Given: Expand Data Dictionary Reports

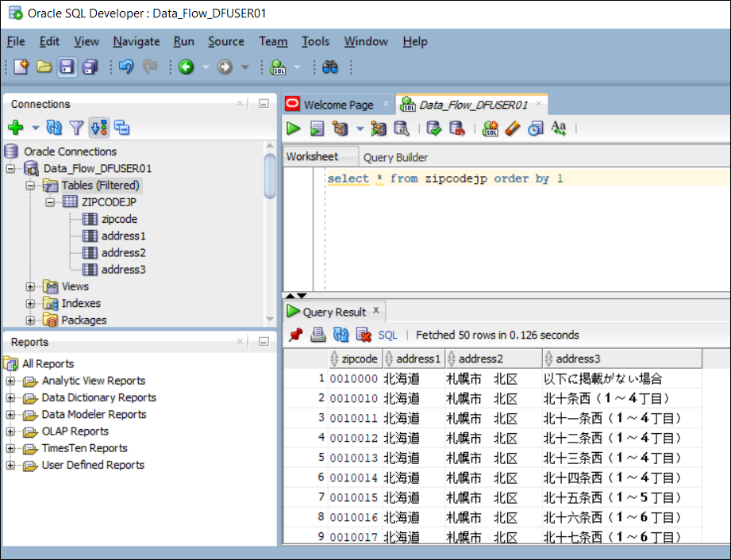Looking at the screenshot, I should tap(10, 398).
